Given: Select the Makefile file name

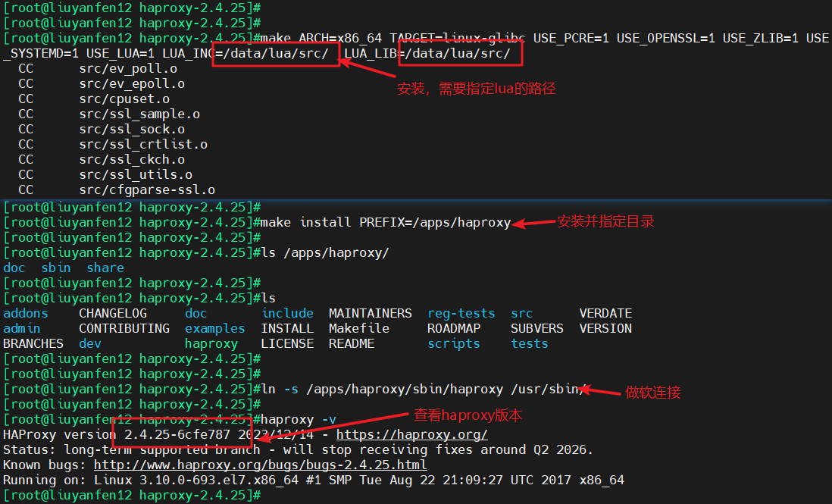Looking at the screenshot, I should click(359, 328).
